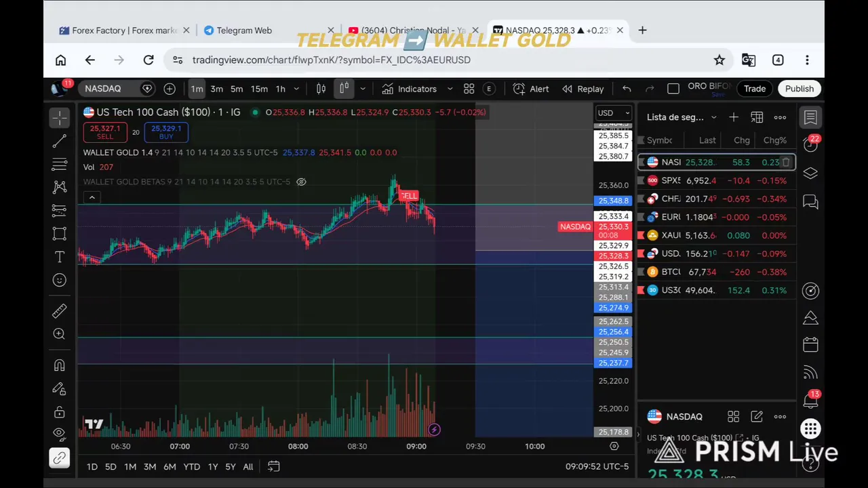Screen dimensions: 868x488
Task: Open time axis settings gear icon
Action: click(614, 446)
